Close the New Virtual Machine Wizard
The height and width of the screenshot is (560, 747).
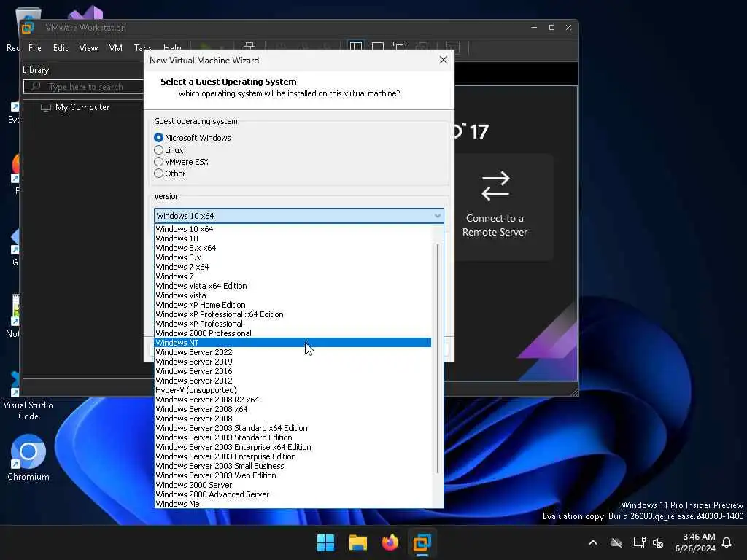444,60
